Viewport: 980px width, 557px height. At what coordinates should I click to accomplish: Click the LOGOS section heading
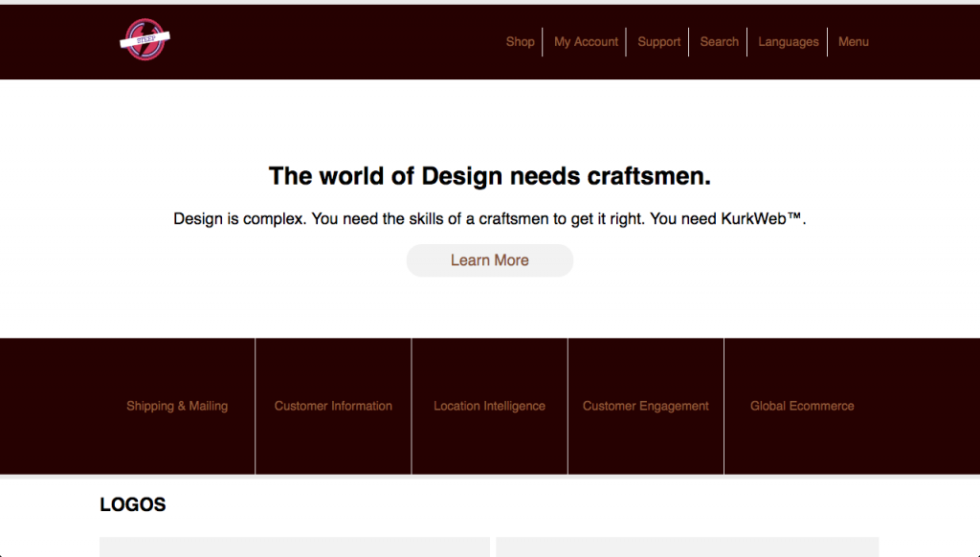click(132, 504)
